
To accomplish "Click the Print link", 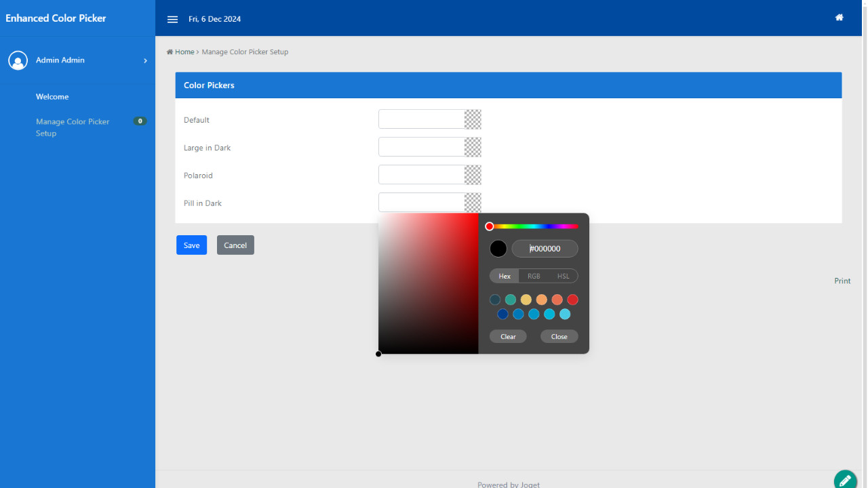I will (842, 281).
